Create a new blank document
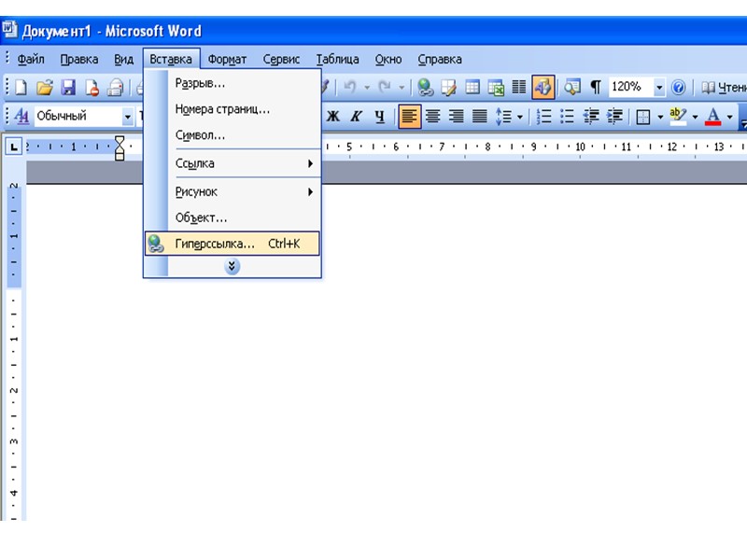Viewport: 747px width, 560px height. 21,88
